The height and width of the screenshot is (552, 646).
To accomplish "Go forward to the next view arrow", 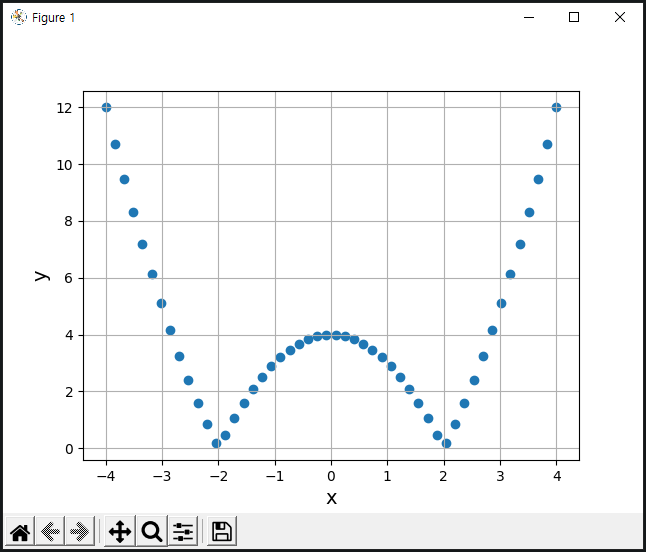I will pyautogui.click(x=80, y=531).
